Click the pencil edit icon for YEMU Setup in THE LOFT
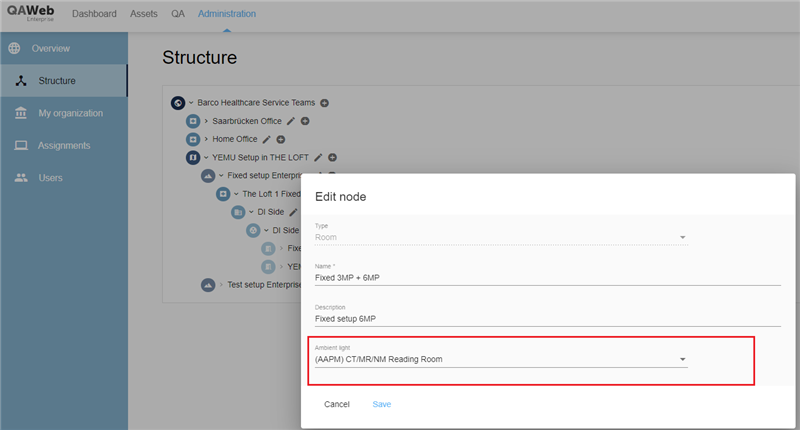 (318, 157)
